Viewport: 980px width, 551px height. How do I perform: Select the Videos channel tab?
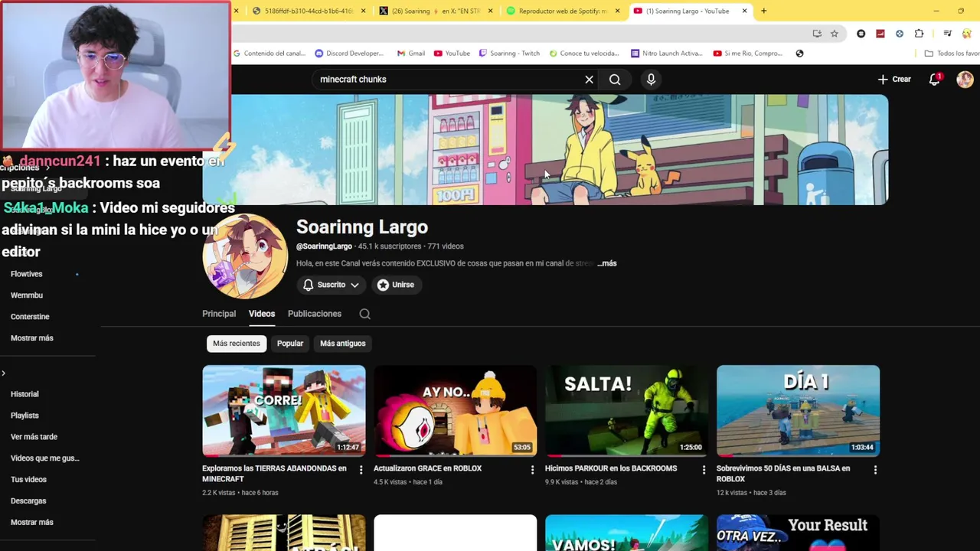pos(262,314)
